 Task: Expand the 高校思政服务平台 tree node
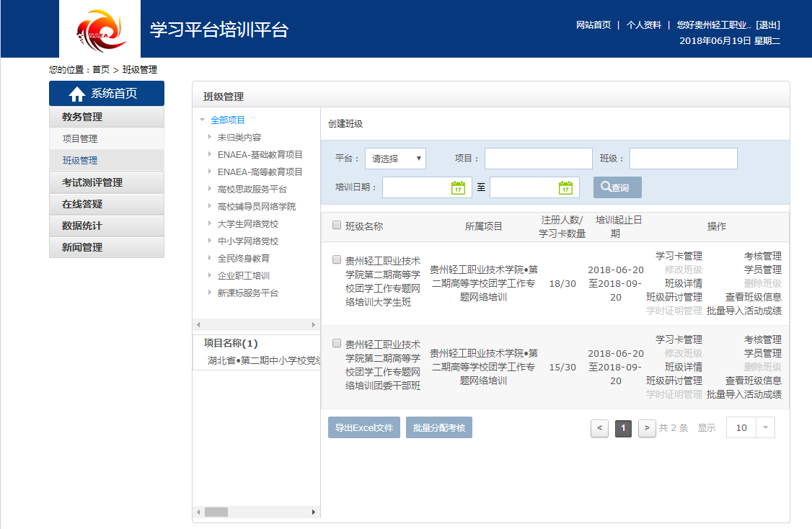[x=210, y=189]
